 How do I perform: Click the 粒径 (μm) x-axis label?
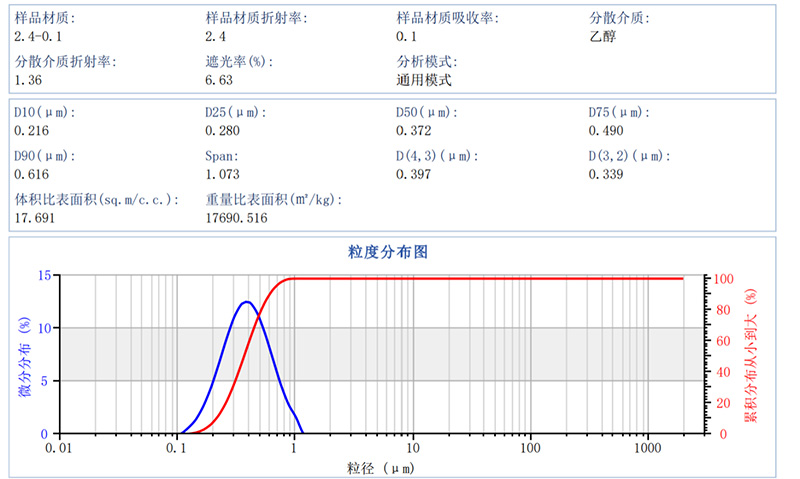pos(377,467)
